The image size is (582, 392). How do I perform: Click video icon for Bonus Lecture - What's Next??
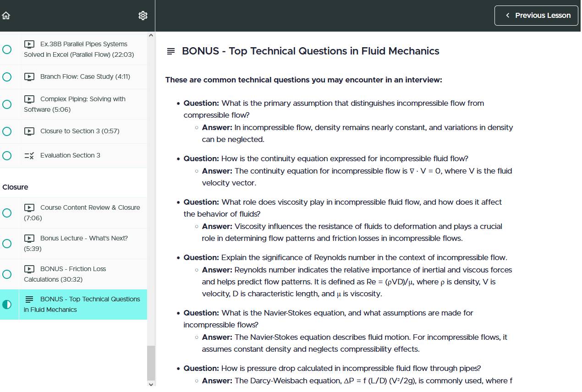(29, 239)
